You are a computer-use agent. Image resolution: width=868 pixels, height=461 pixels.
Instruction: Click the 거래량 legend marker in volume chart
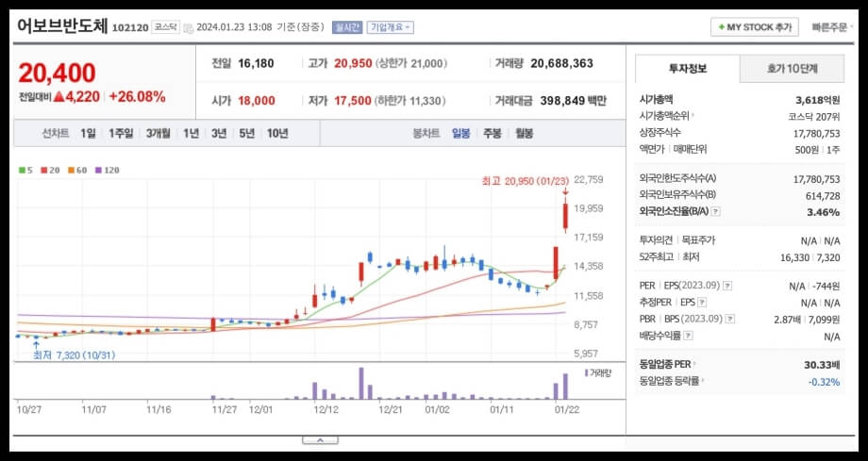coord(586,373)
